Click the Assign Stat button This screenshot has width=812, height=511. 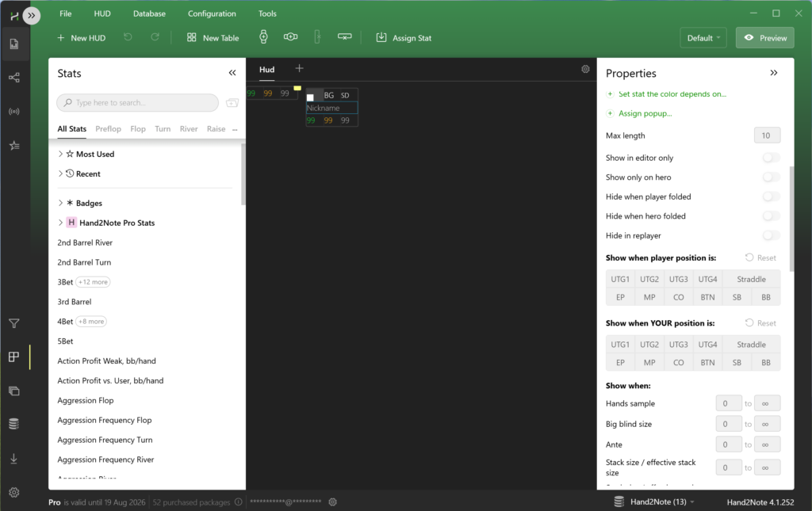coord(404,38)
